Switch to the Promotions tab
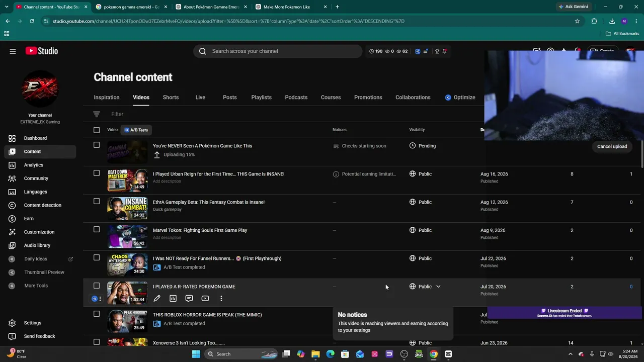The height and width of the screenshot is (362, 644). [368, 98]
